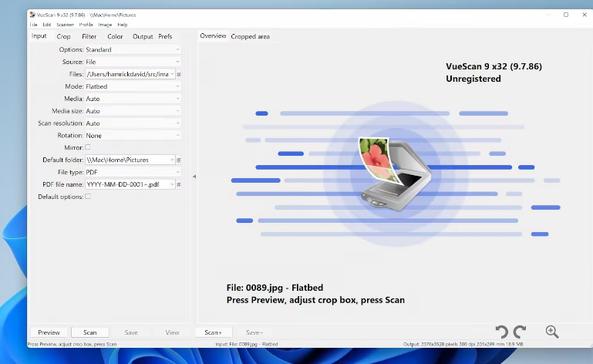The height and width of the screenshot is (364, 593).
Task: Open the File menu
Action: click(x=34, y=25)
